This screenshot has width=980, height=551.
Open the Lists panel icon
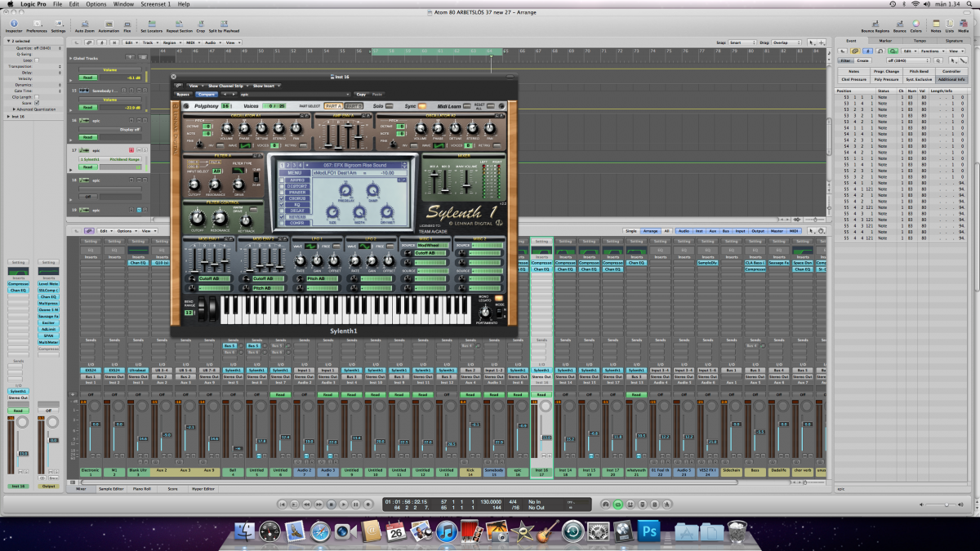point(950,26)
